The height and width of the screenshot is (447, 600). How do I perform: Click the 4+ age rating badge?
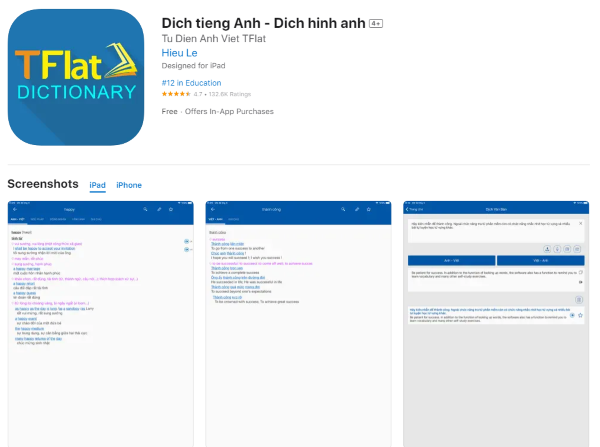click(x=375, y=22)
